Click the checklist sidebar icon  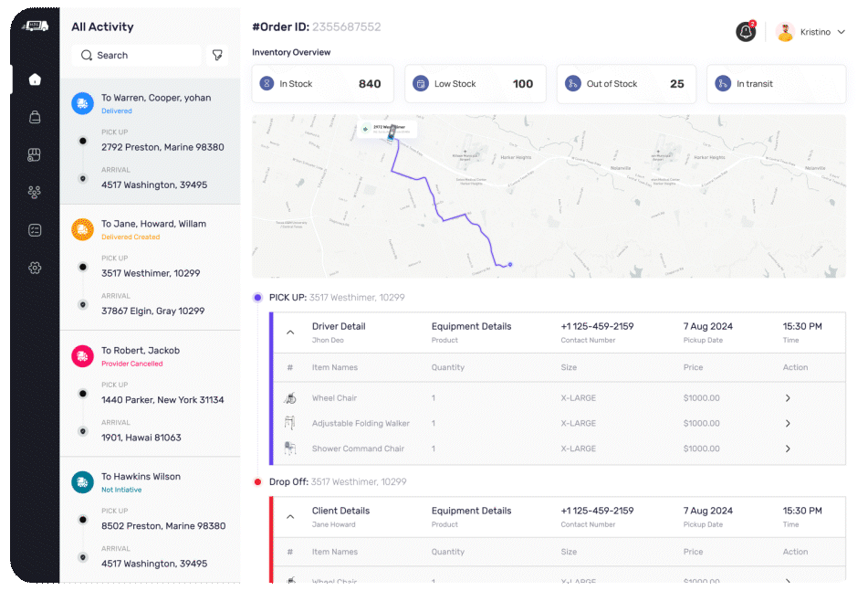tap(35, 230)
